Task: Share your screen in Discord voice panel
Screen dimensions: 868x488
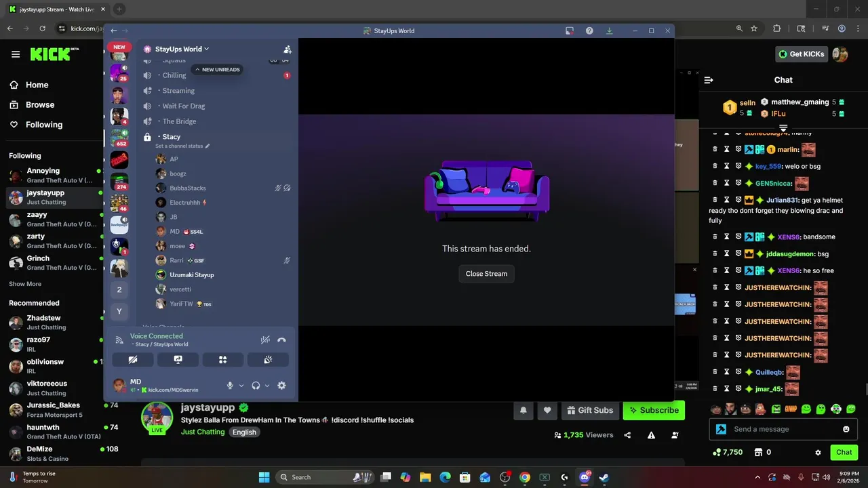Action: [178, 360]
